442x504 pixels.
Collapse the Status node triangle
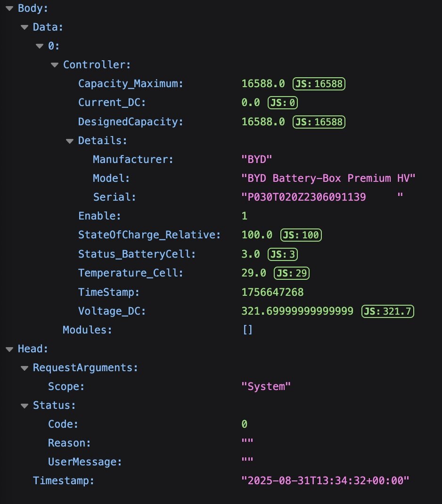pyautogui.click(x=25, y=406)
